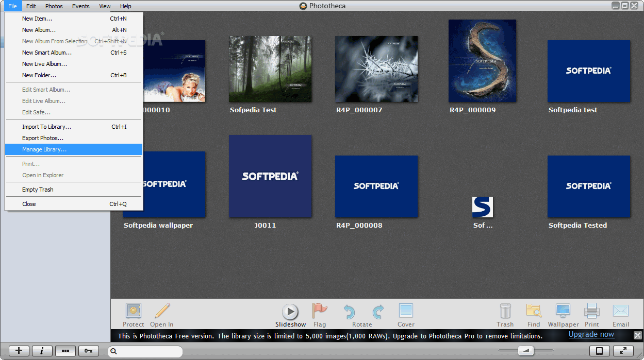Choose New Smart Album... menu entry
Screen dimensions: 644x360
pos(74,53)
